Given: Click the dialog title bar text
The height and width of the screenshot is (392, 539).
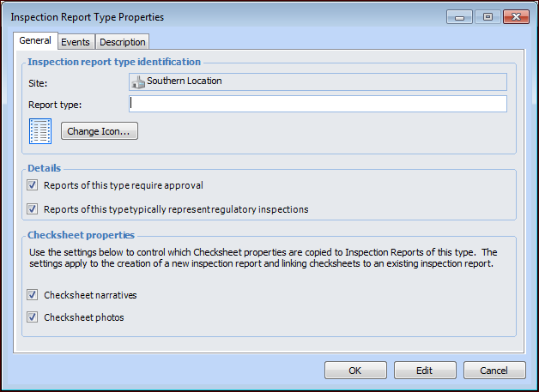Looking at the screenshot, I should (x=88, y=17).
